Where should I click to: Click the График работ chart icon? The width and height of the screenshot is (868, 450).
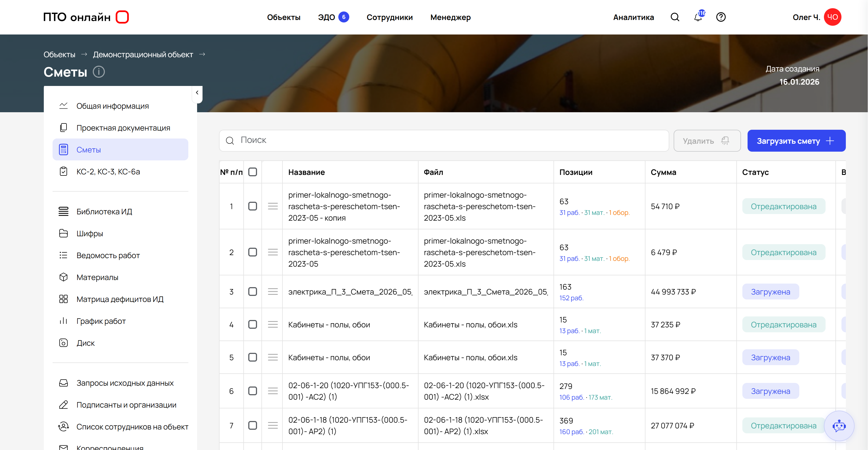click(63, 321)
